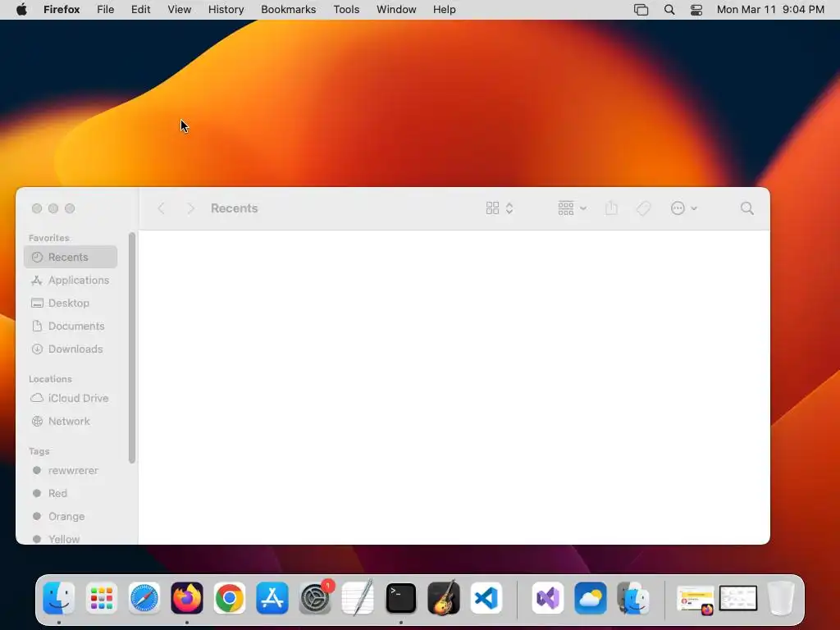Launch GarageBand from the Dock

[x=444, y=598]
